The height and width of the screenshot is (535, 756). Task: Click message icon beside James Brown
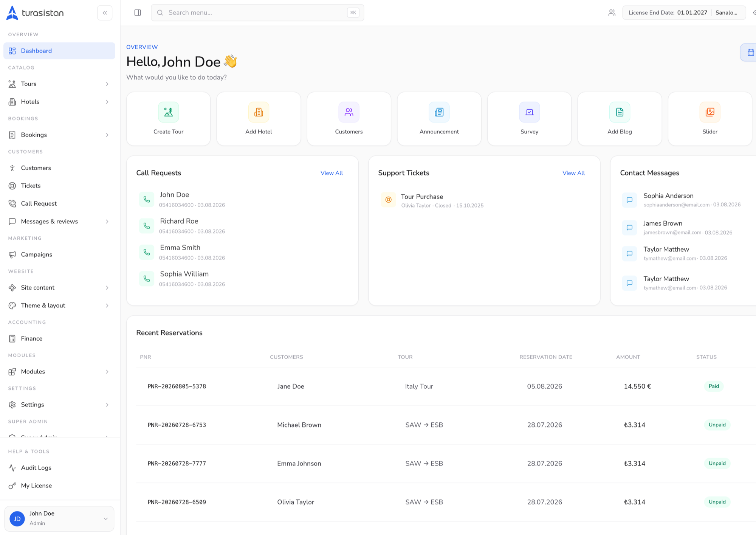pyautogui.click(x=629, y=228)
